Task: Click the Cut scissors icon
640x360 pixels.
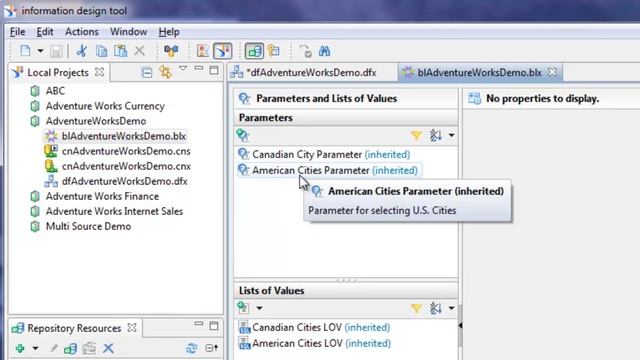Action: click(82, 51)
